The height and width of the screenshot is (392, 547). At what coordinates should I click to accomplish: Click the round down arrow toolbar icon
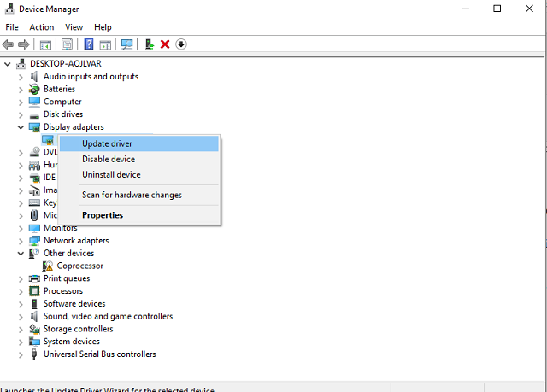point(181,44)
